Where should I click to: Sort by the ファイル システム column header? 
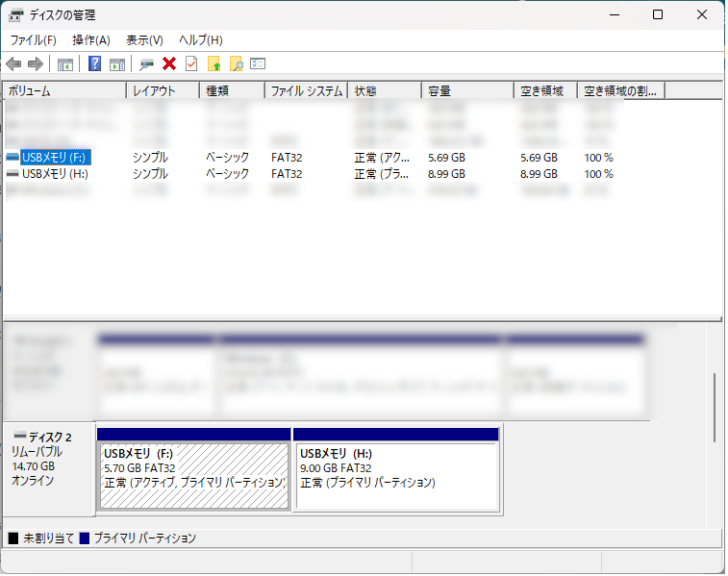307,91
